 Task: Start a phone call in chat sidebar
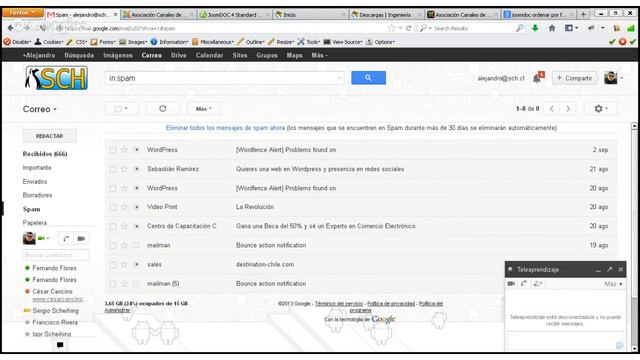(x=66, y=238)
